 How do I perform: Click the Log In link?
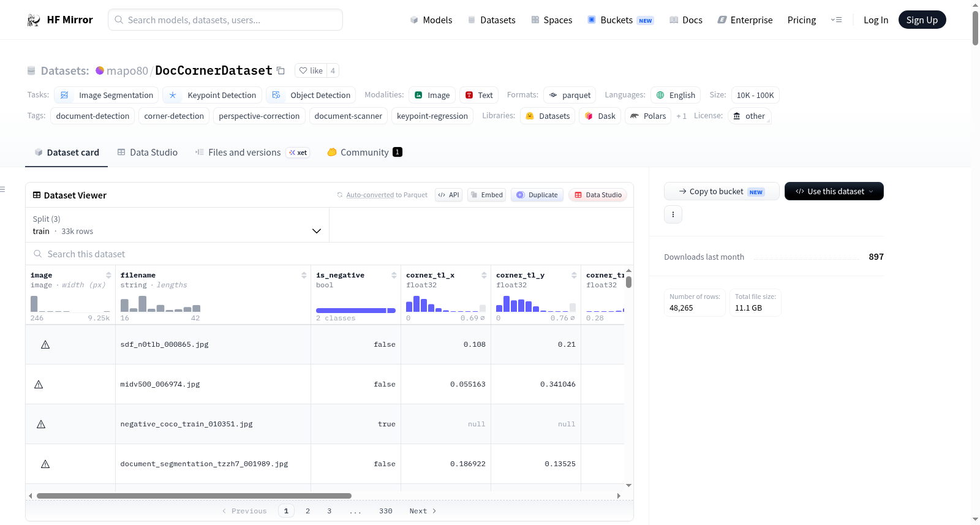coord(876,20)
